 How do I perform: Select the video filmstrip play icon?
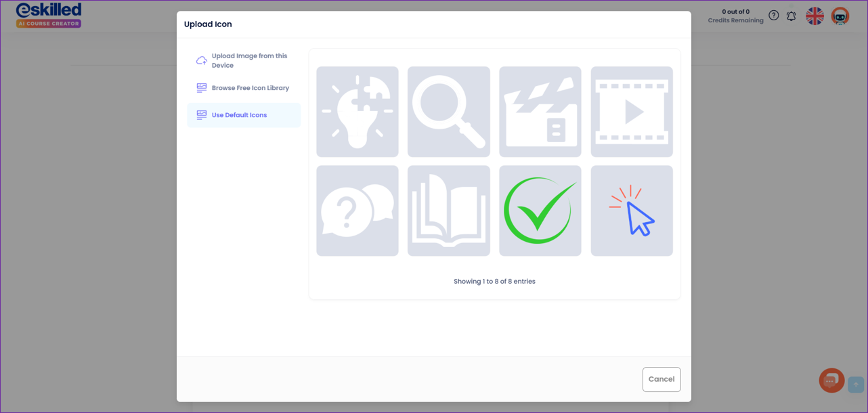tap(631, 112)
